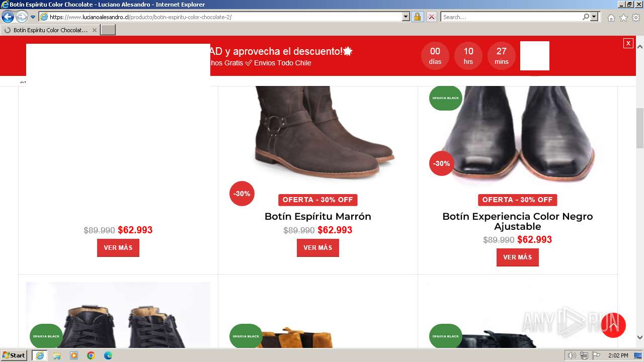
Task: Click the page scrollbar up arrow
Action: point(640,46)
